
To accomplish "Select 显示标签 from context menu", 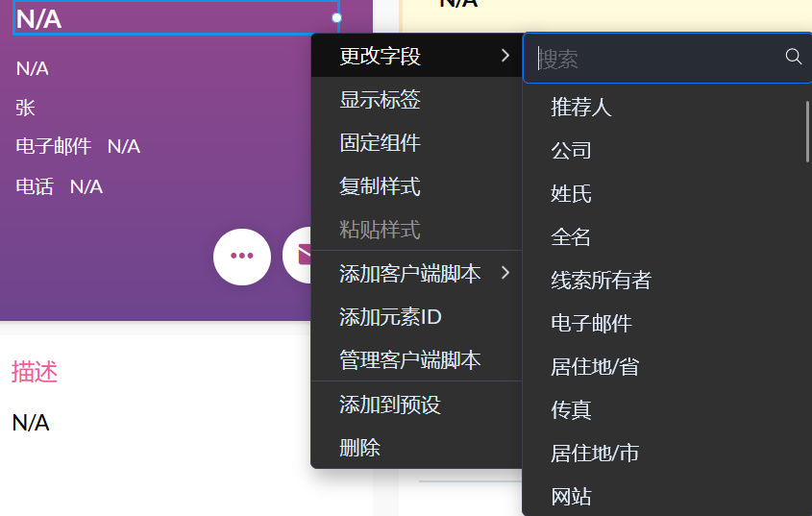I will pos(380,100).
